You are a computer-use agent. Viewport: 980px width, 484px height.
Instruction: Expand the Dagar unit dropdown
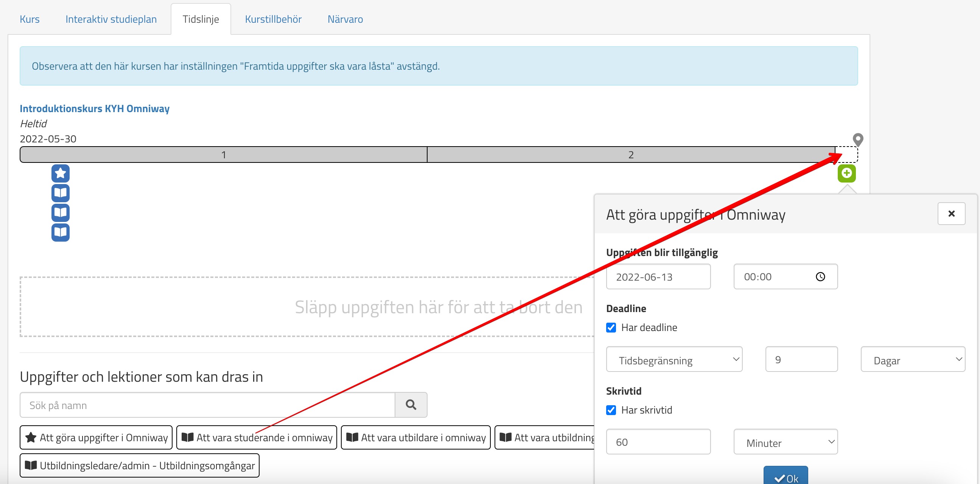(913, 359)
